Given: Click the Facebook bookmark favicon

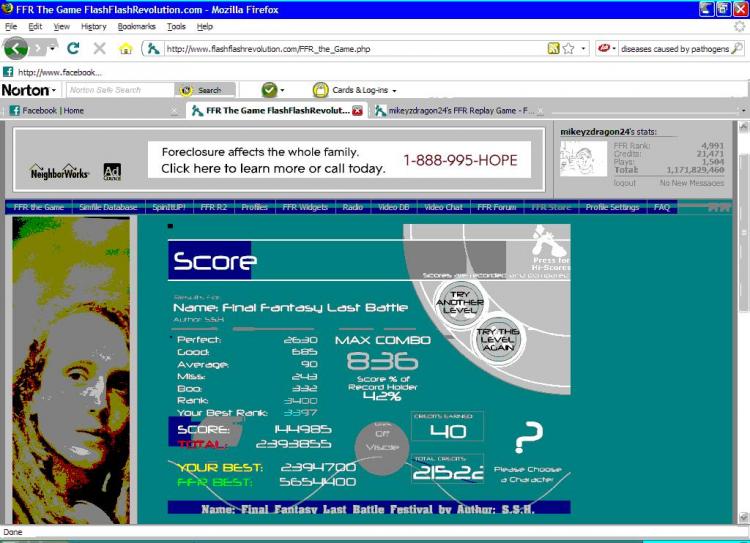Looking at the screenshot, I should coord(8,72).
